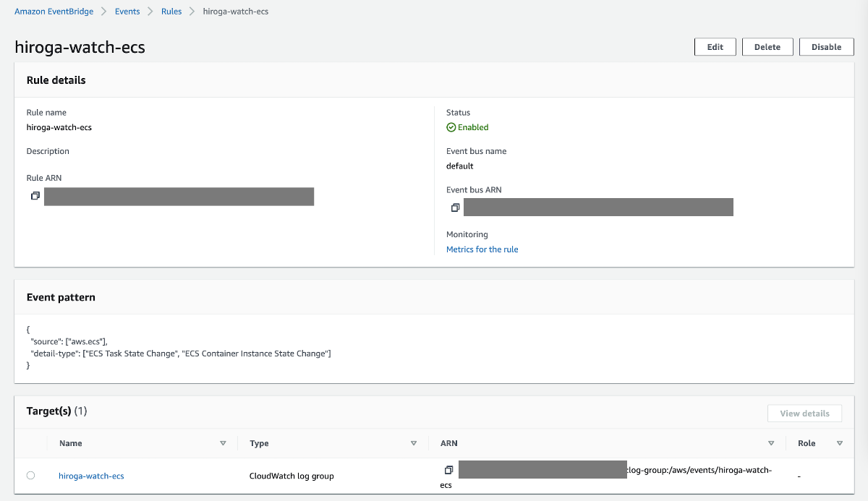
Task: Click the Name column header
Action: 71,443
